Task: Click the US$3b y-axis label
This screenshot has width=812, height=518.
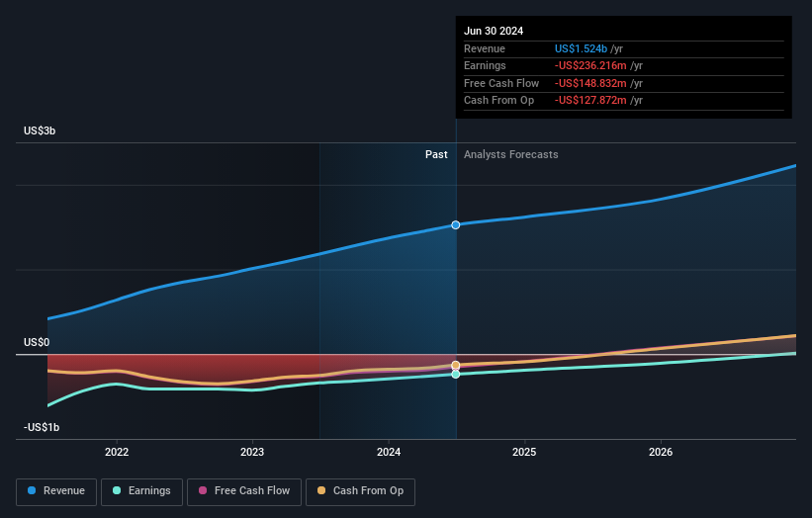Action: point(40,130)
